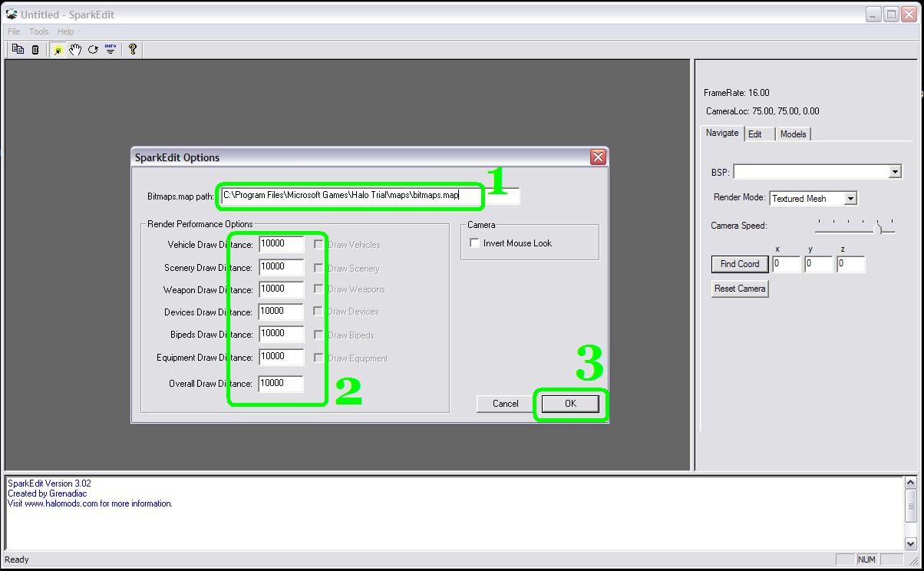Viewport: 924px width, 571px height.
Task: Enable Invert Mouse Look checkbox
Action: pos(474,243)
